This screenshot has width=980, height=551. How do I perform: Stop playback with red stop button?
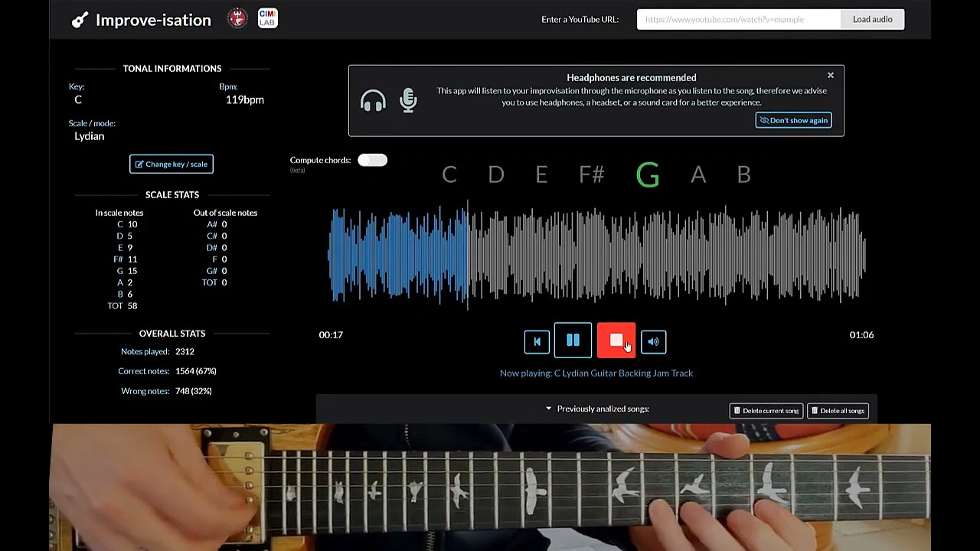tap(616, 341)
